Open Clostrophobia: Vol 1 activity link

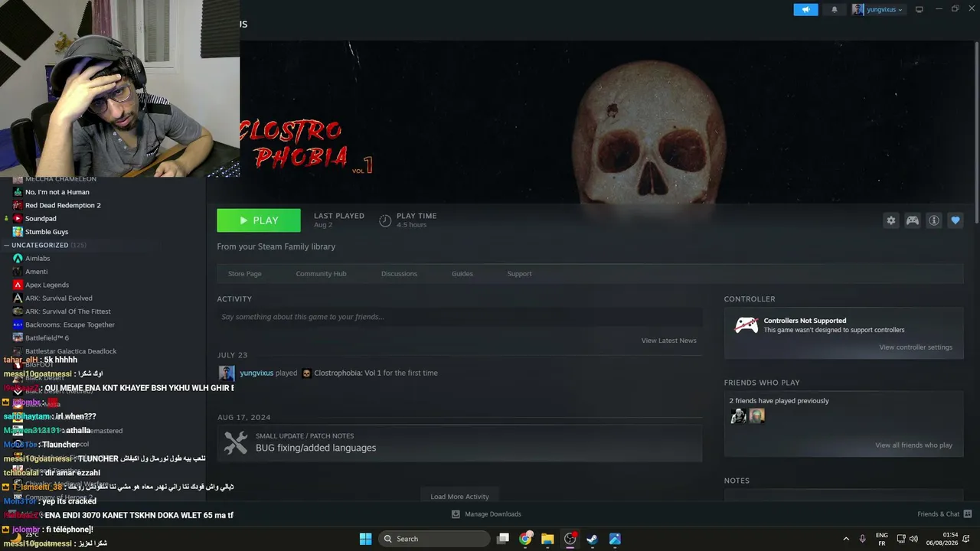(348, 373)
